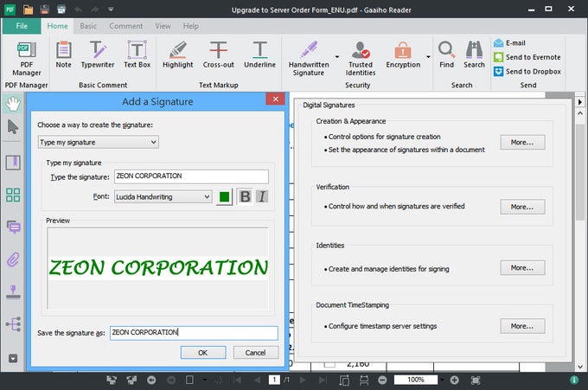Send document by E-mail
Image resolution: width=588 pixels, height=390 pixels.
[x=509, y=43]
